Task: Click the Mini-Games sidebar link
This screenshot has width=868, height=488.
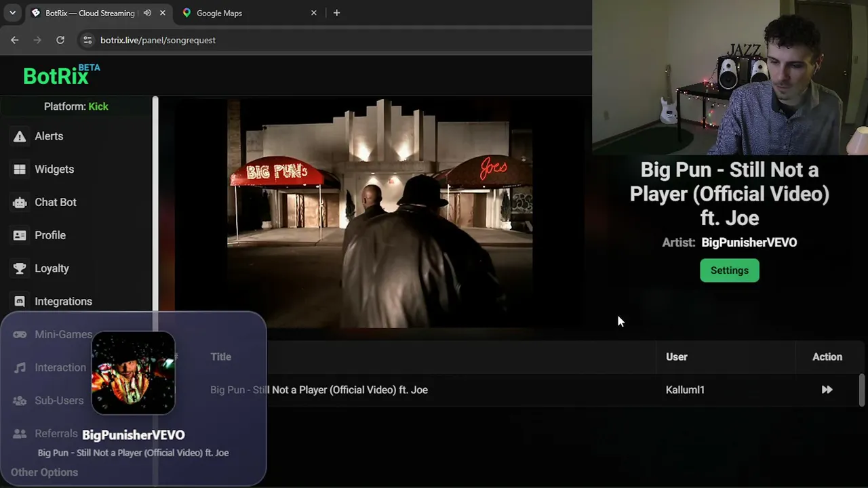Action: 63,334
